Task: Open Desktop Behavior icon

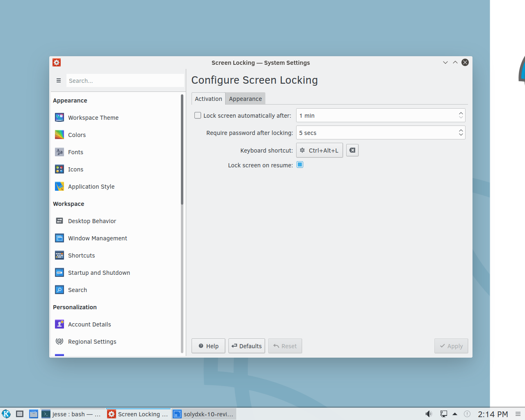Action: (59, 221)
